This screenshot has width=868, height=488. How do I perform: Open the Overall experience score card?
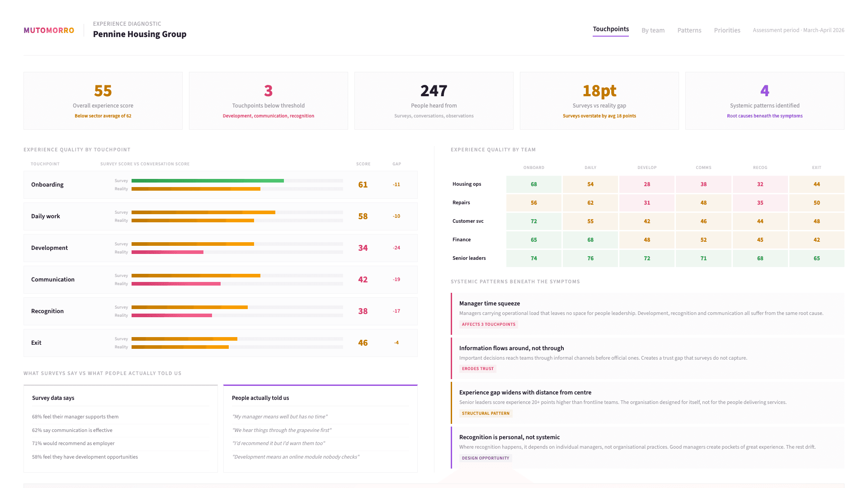coord(103,100)
